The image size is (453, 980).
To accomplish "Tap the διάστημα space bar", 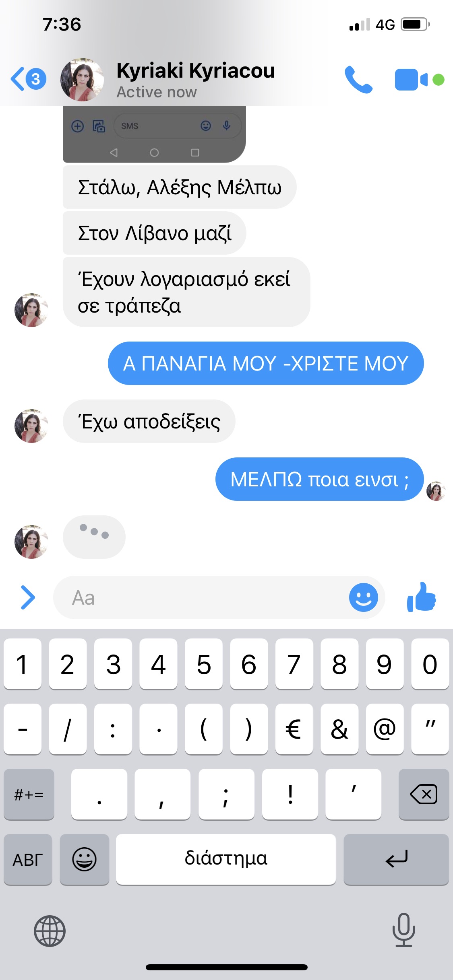I will 226,859.
